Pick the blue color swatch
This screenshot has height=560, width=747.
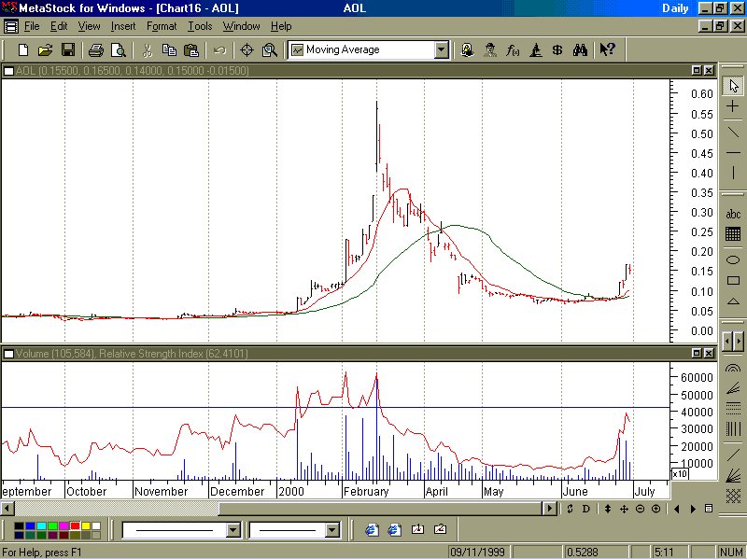pyautogui.click(x=30, y=525)
